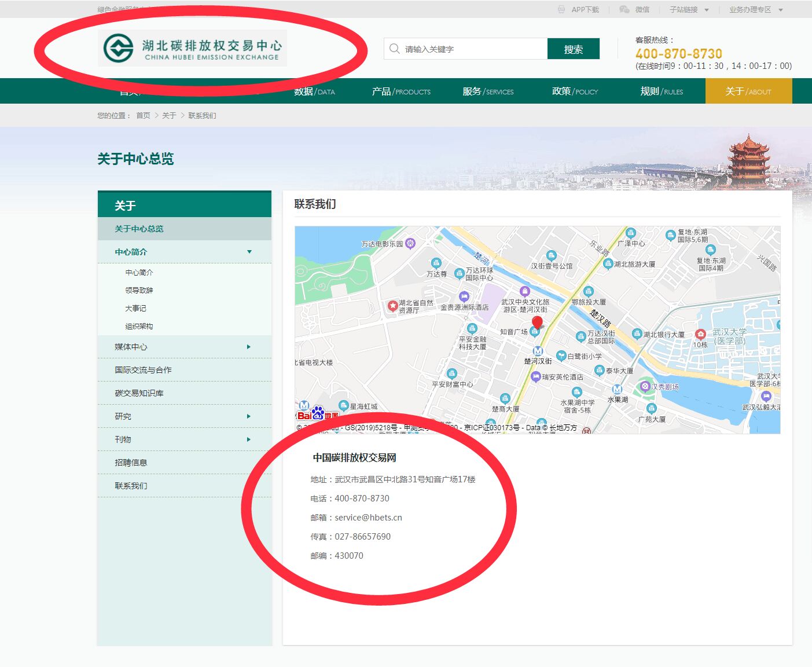Open the 数据/DATA menu
This screenshot has height=667, width=812.
tap(314, 91)
